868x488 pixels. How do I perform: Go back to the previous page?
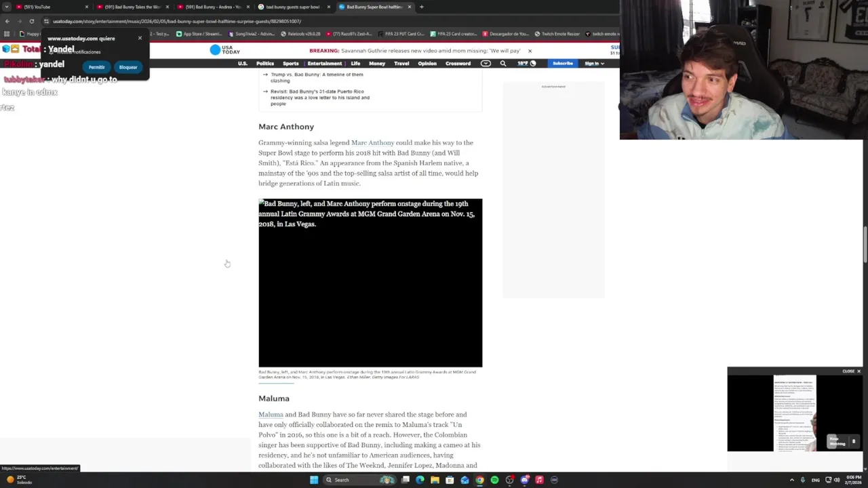point(7,21)
